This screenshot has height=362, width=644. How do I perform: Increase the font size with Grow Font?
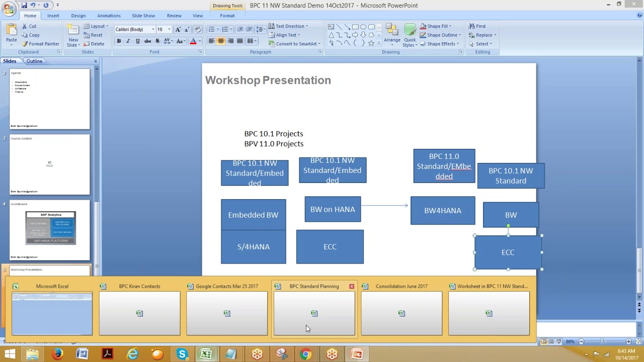point(178,30)
